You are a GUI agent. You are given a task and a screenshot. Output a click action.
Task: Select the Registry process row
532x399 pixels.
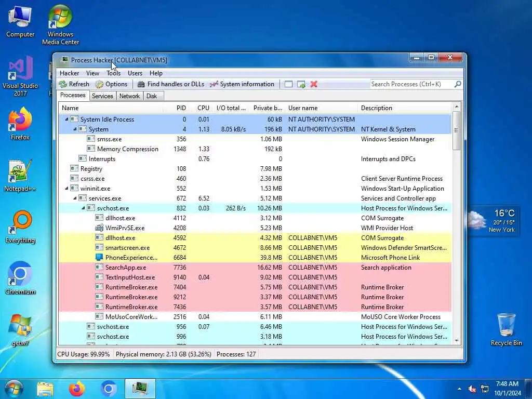pyautogui.click(x=255, y=169)
